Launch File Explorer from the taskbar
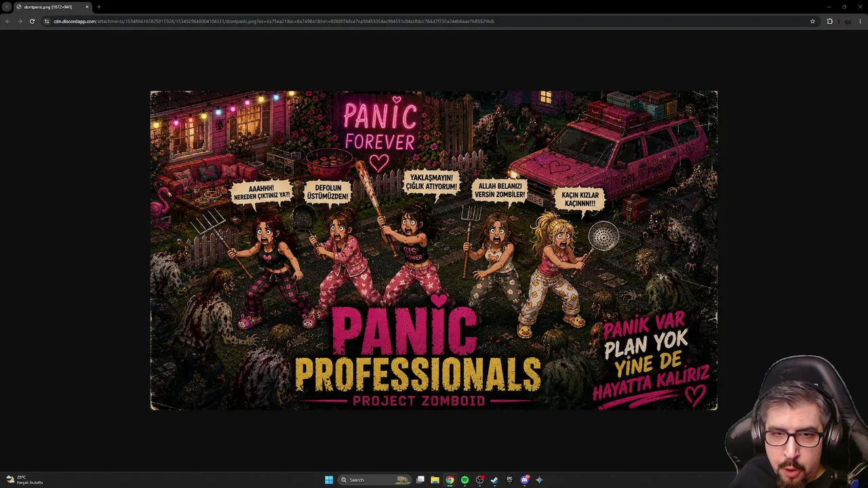The height and width of the screenshot is (488, 868). point(435,480)
